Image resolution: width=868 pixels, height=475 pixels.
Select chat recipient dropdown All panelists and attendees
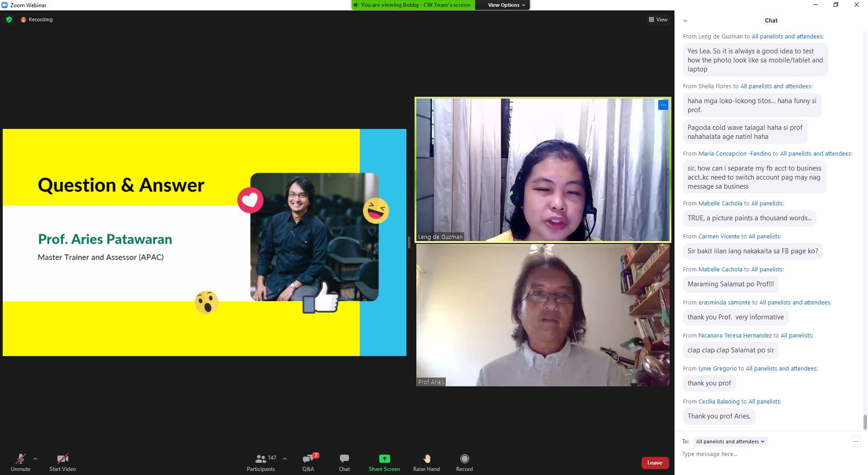point(730,442)
